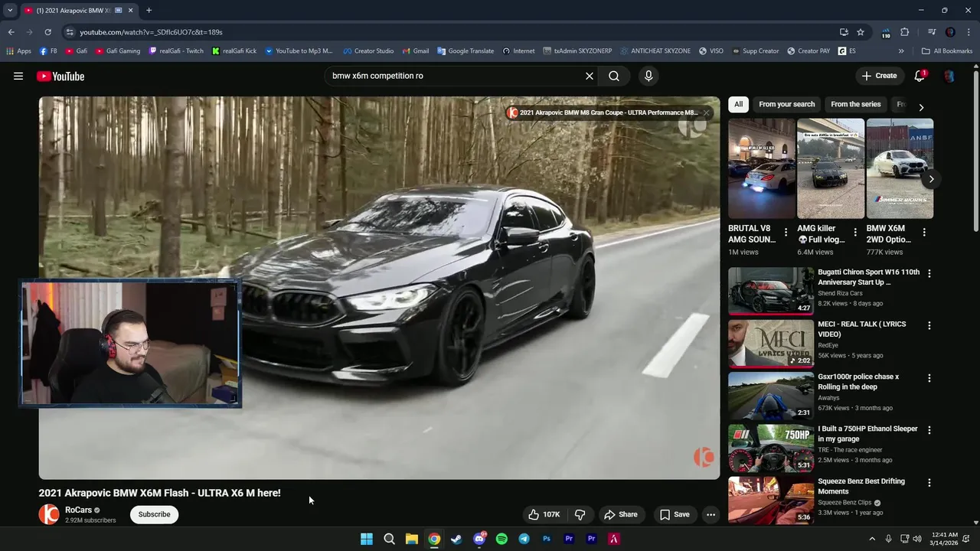Open options for MECI Real Talk video
The width and height of the screenshot is (980, 551).
click(929, 325)
